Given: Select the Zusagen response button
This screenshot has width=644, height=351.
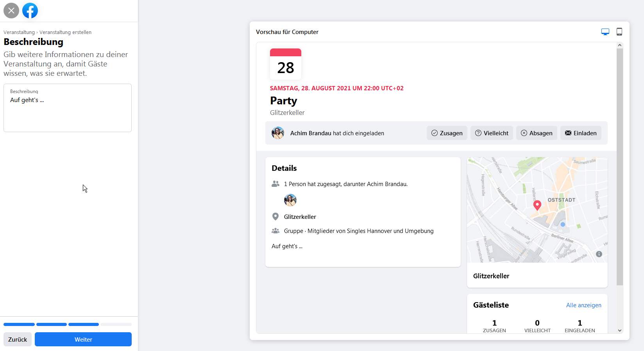Looking at the screenshot, I should click(447, 133).
